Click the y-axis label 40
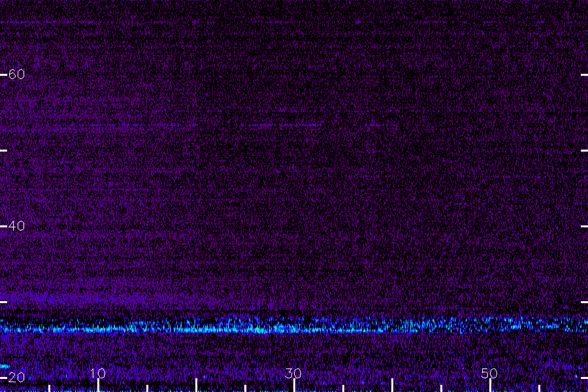This screenshot has height=392, width=588. tap(16, 226)
